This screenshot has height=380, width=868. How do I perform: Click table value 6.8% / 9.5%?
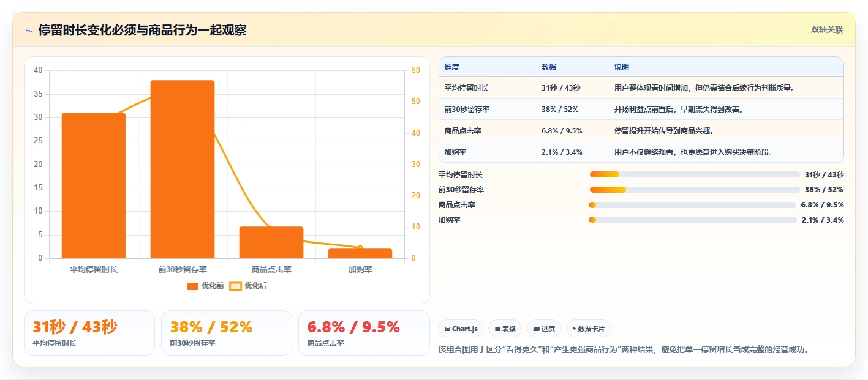point(562,130)
